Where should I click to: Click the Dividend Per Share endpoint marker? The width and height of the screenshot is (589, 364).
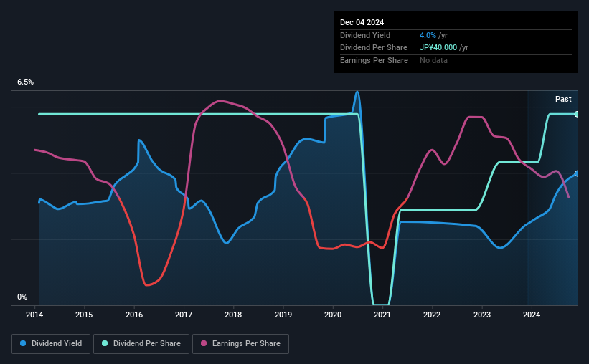576,114
